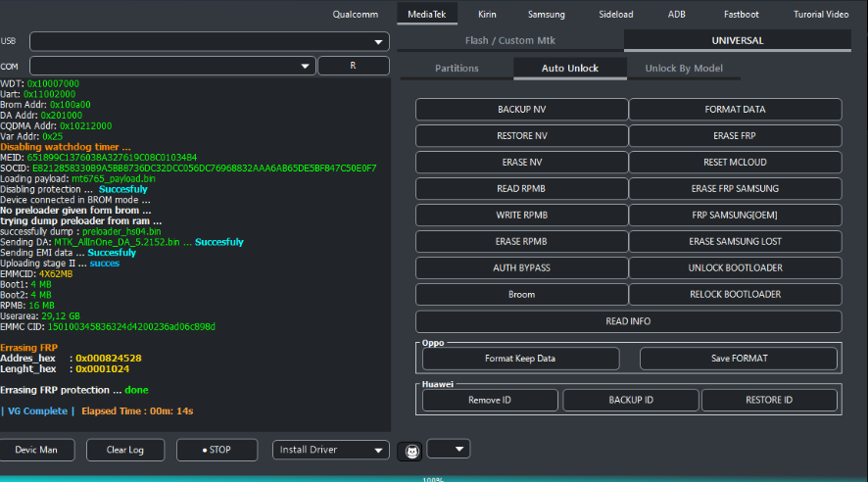Click 'preloader_hs04.bin' dump line
This screenshot has height=482, width=868.
pyautogui.click(x=80, y=232)
